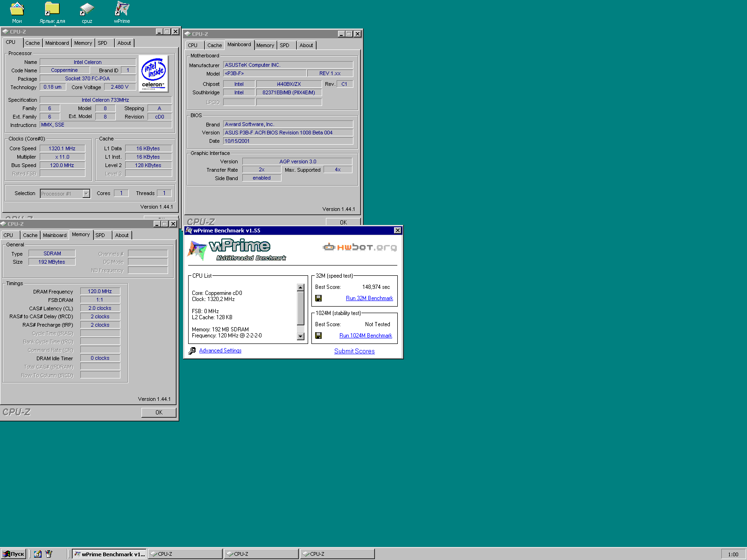747x560 pixels.
Task: Open Cache tab in Memory CPU-Z window
Action: [x=30, y=235]
